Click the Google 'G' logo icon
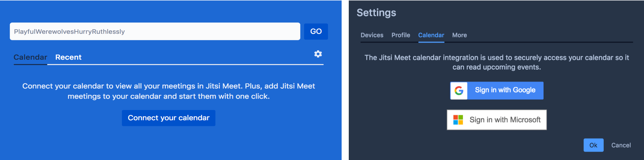Screen dimensions: 644x160 click(x=459, y=91)
